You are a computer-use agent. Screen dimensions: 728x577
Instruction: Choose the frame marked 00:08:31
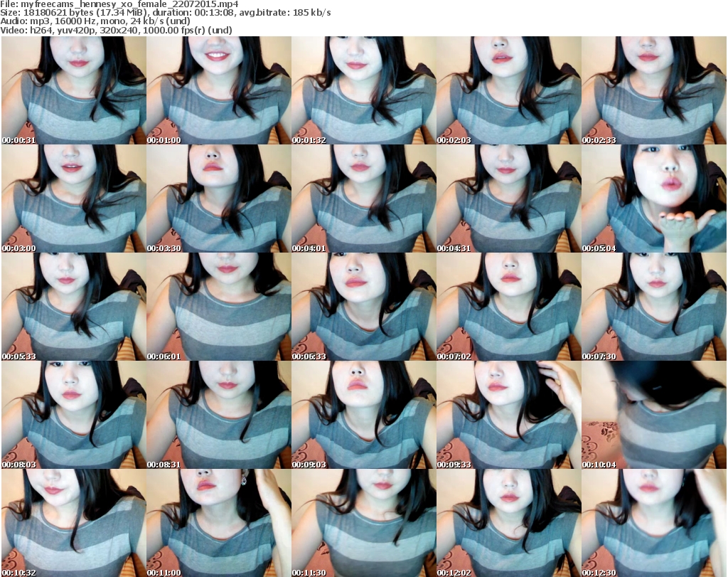[219, 415]
